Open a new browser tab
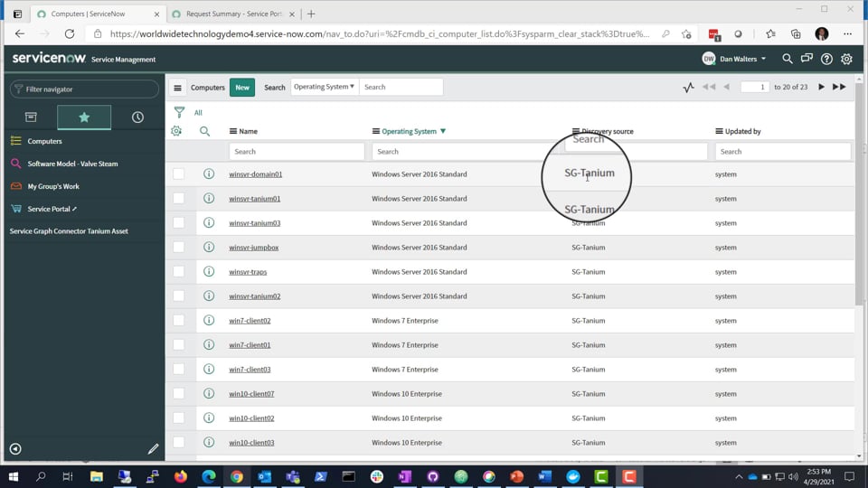Screen dimensions: 868x488 [311, 14]
